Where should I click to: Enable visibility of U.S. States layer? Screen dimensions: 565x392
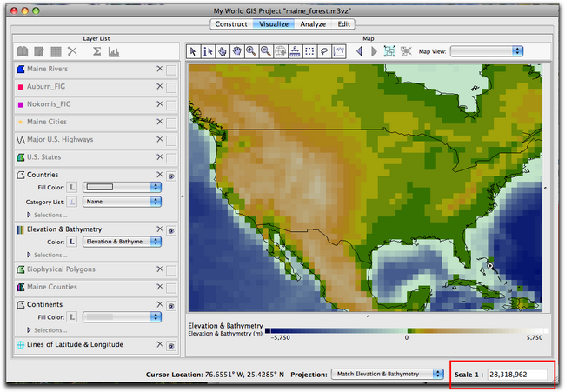171,158
